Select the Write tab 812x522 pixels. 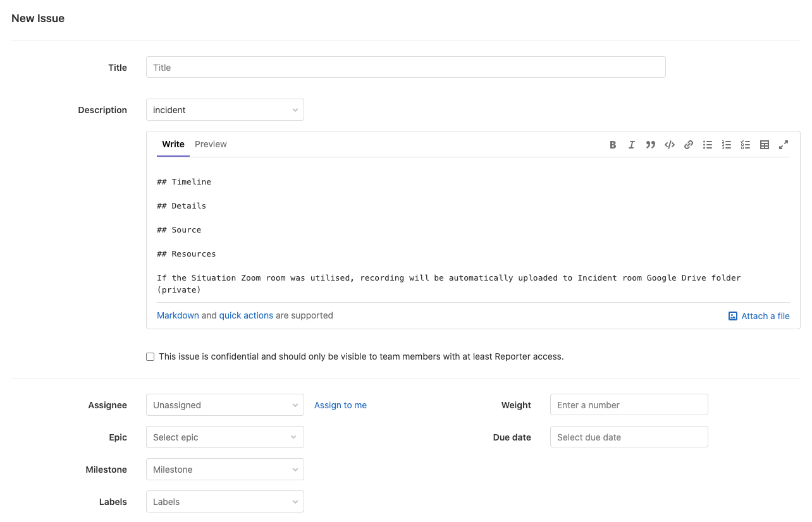click(173, 144)
